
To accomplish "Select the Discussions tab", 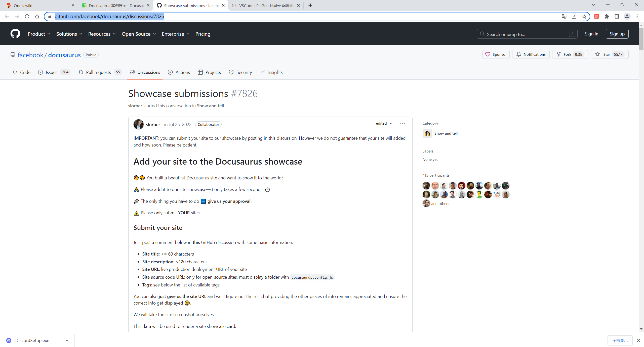I will point(145,72).
